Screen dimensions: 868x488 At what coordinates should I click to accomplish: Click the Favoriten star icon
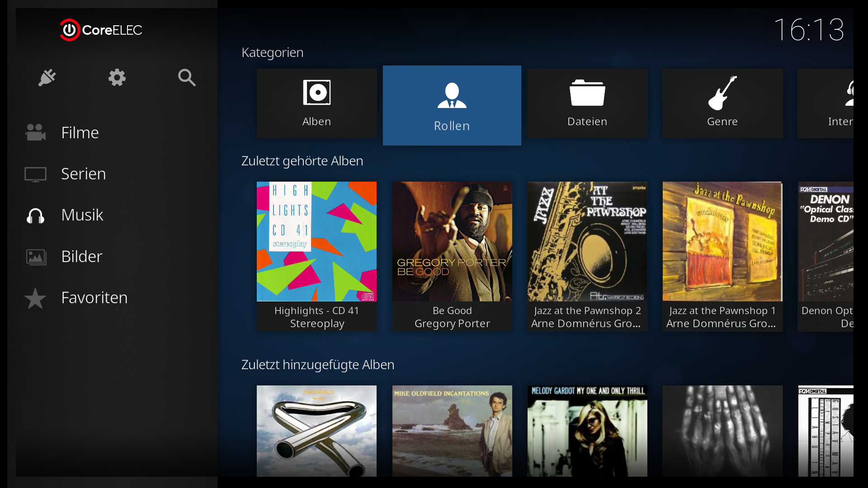(x=35, y=298)
